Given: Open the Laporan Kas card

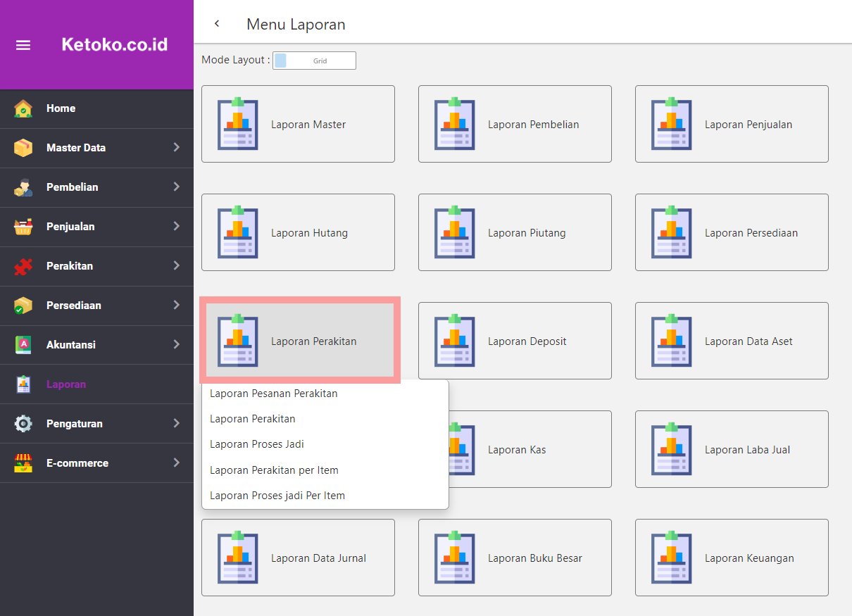Looking at the screenshot, I should (x=515, y=449).
